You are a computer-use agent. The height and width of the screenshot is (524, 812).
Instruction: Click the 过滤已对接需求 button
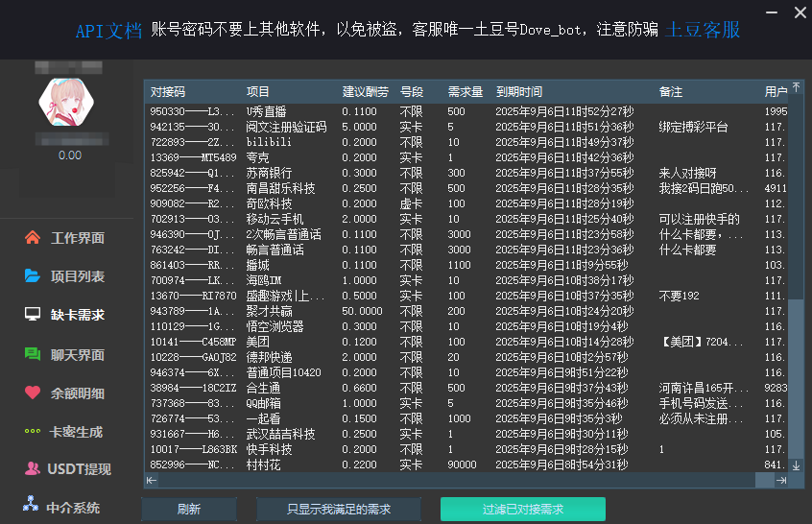[x=523, y=509]
